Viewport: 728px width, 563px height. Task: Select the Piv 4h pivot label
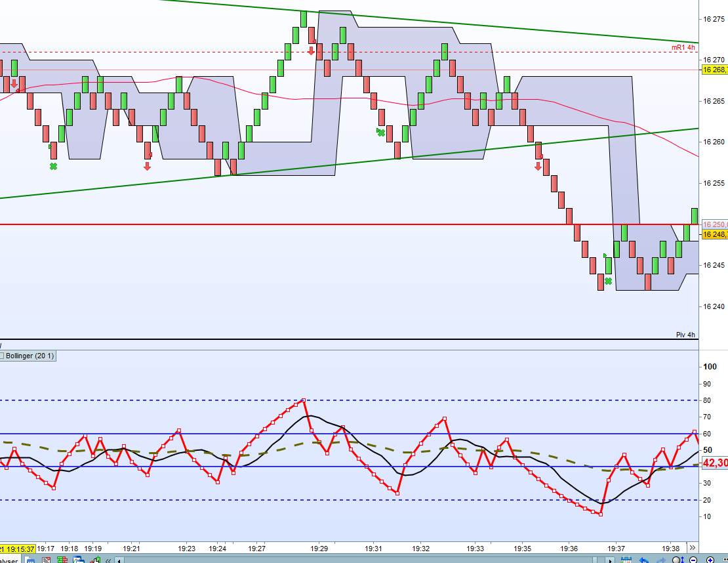coord(685,335)
